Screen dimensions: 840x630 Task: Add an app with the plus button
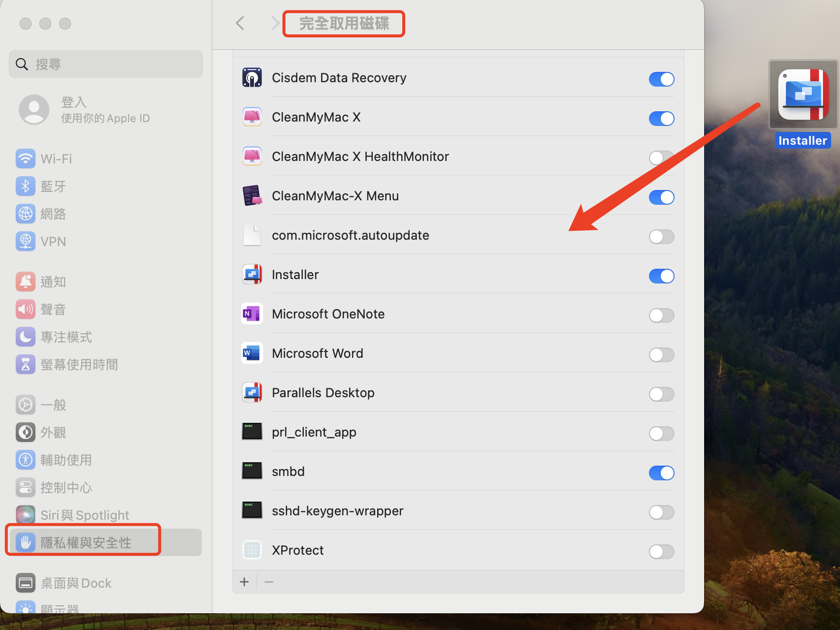(244, 582)
